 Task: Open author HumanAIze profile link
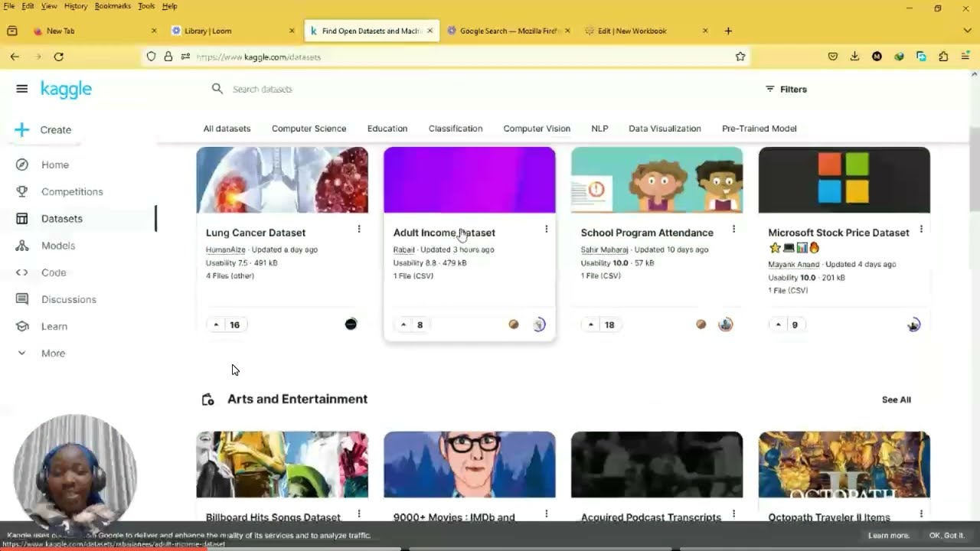(225, 249)
